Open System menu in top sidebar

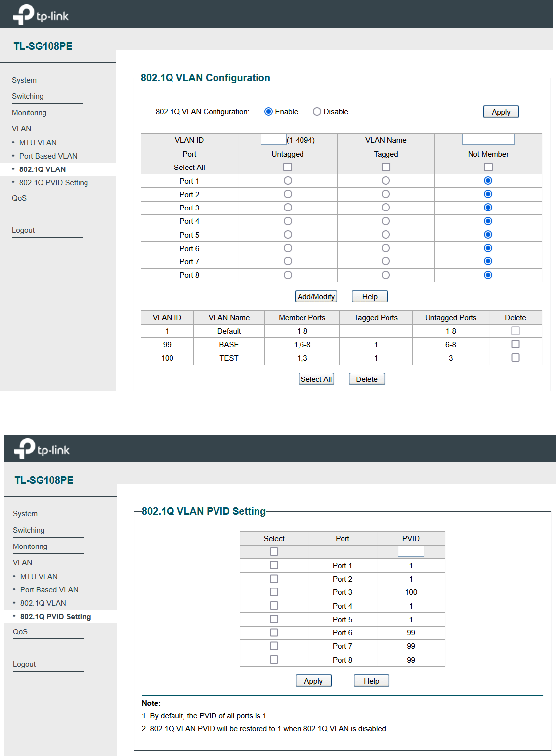coord(24,80)
